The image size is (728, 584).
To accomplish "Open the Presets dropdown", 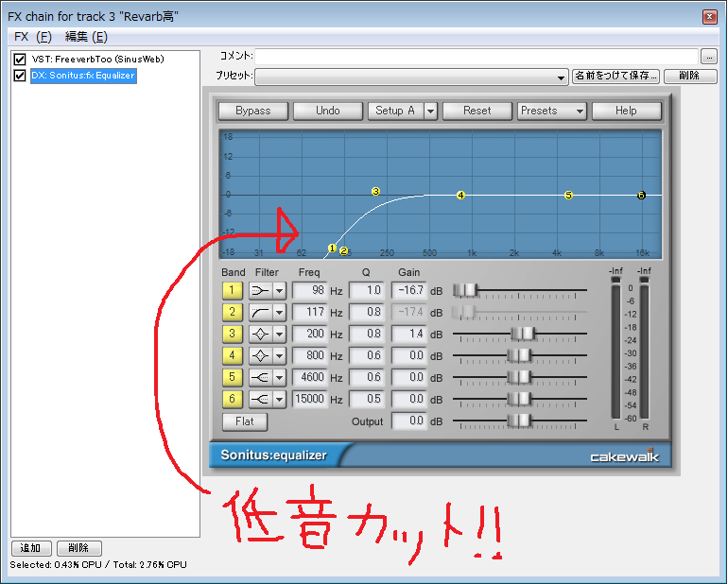I will coord(552,111).
